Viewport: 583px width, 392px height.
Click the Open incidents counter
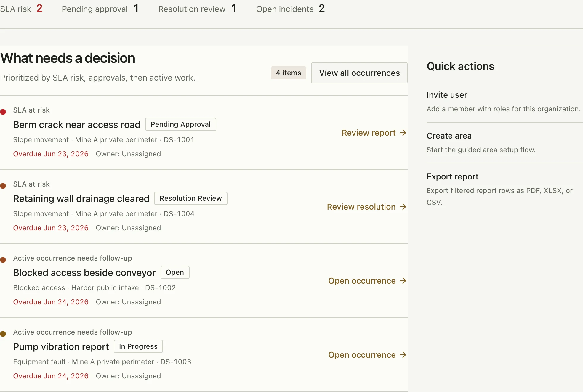(290, 9)
